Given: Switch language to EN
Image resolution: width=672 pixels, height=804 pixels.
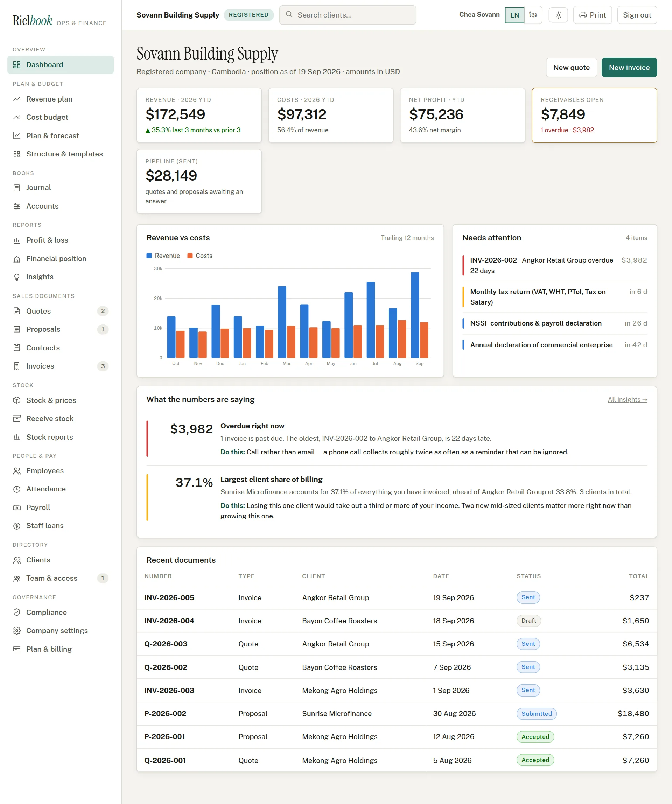Looking at the screenshot, I should pyautogui.click(x=514, y=15).
